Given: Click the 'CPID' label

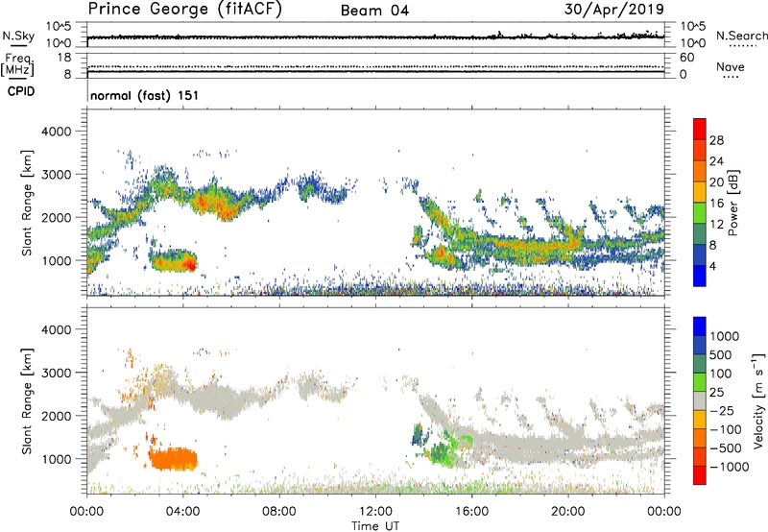Looking at the screenshot, I should pos(21,91).
